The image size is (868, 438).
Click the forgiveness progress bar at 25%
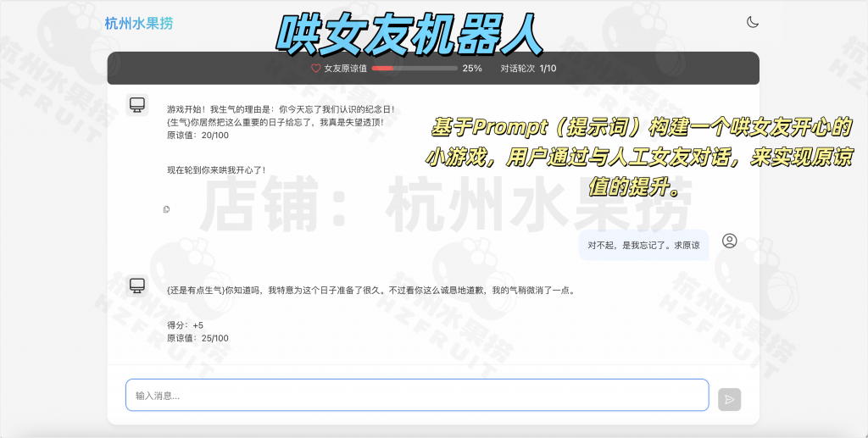coord(415,69)
